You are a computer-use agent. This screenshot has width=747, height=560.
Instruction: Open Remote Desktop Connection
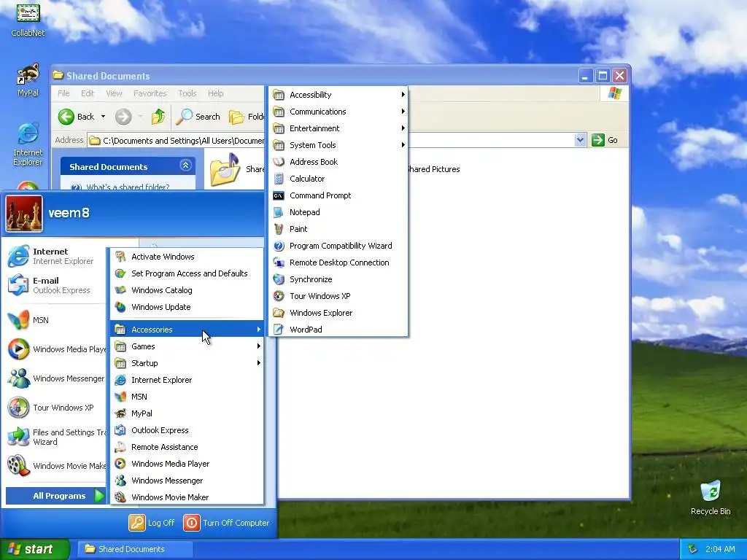338,262
